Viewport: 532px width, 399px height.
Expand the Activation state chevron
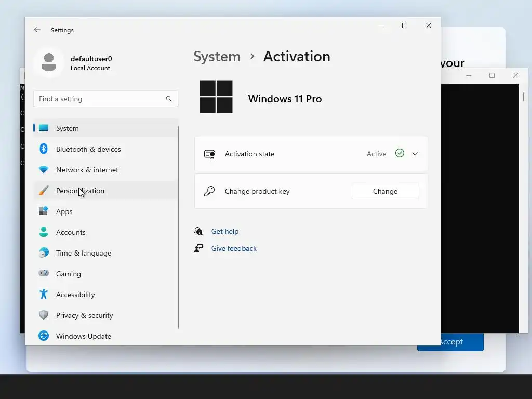tap(415, 154)
